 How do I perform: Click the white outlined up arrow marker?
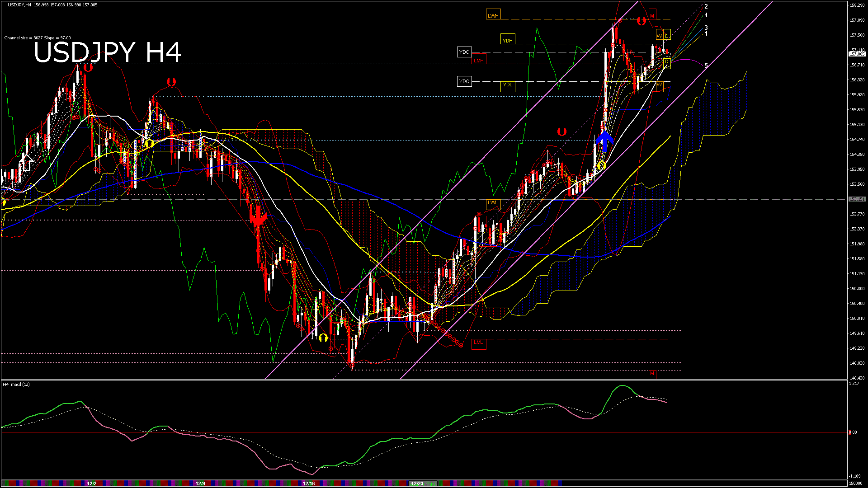click(26, 163)
